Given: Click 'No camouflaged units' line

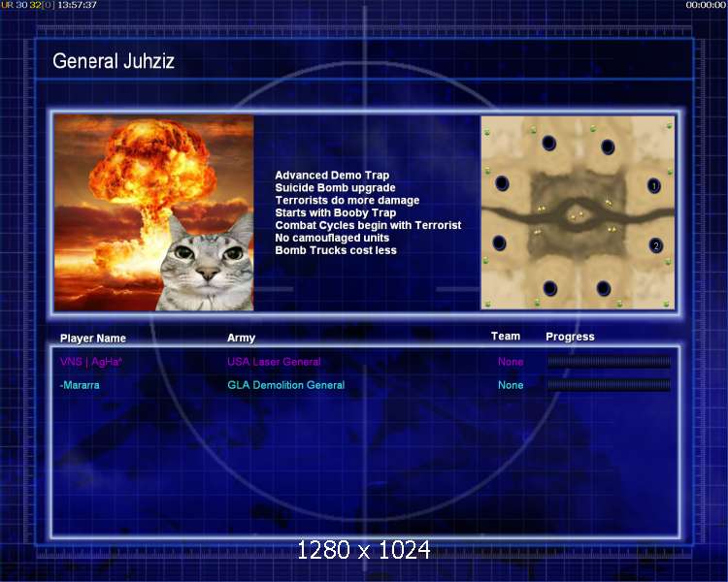Looking at the screenshot, I should (x=332, y=238).
